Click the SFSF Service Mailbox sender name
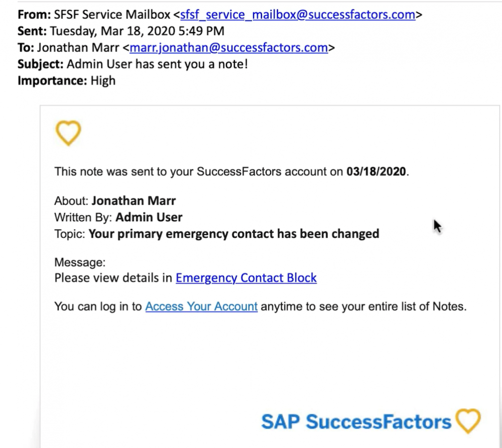 point(112,15)
